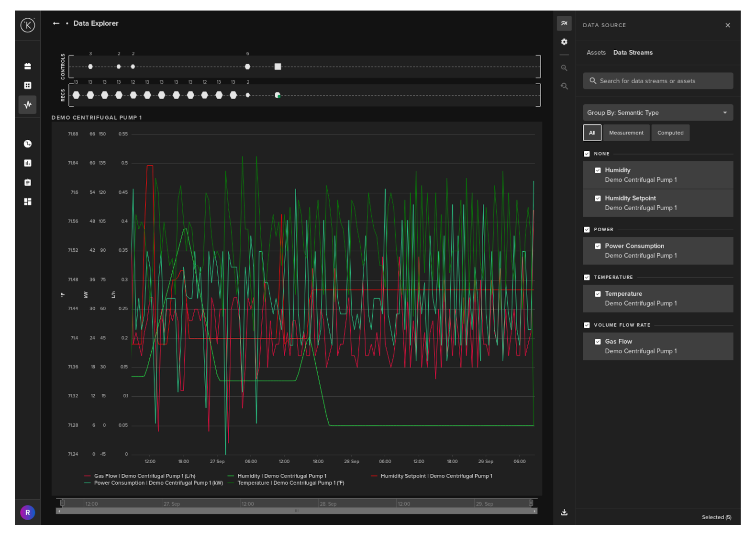Viewport: 756px width, 536px height.
Task: Click the time range navigator scrollbar
Action: [297, 511]
